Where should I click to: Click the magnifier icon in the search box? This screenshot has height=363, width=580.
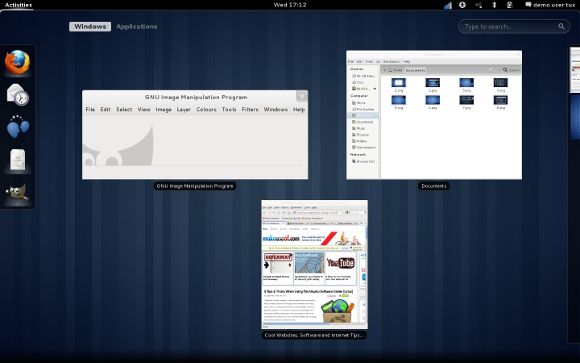point(561,26)
